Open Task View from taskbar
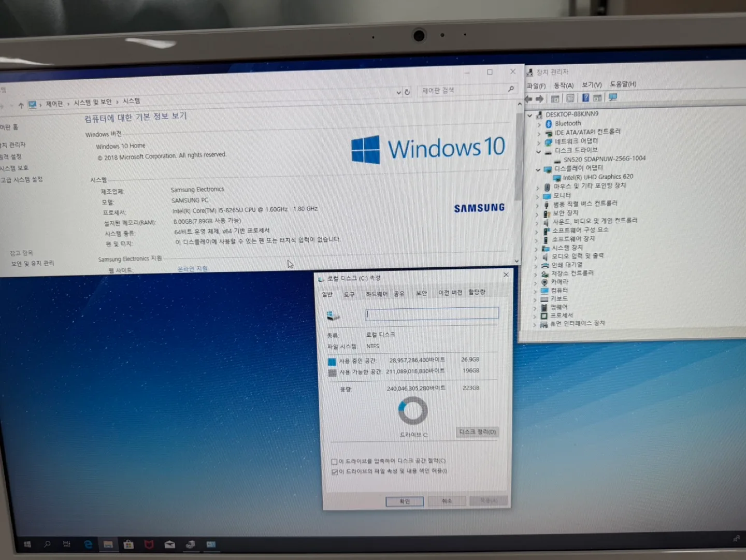The height and width of the screenshot is (560, 746). 66,544
